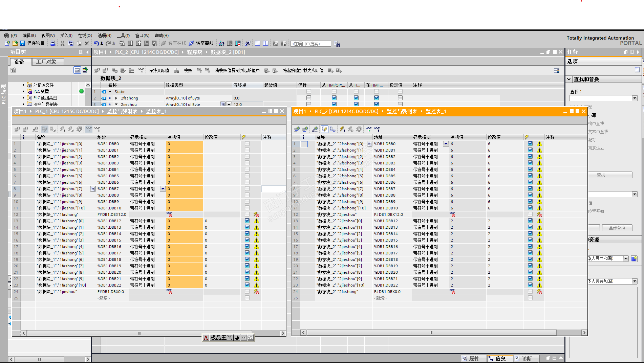The height and width of the screenshot is (363, 644).
Task: Click the 快照 button in data block toolbar
Action: (188, 70)
